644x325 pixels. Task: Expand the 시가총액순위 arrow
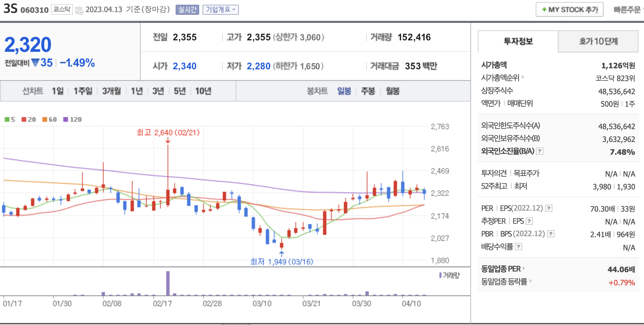click(523, 77)
